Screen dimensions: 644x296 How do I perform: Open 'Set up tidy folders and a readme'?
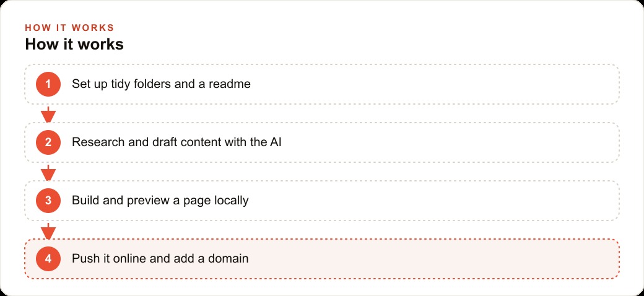(161, 84)
